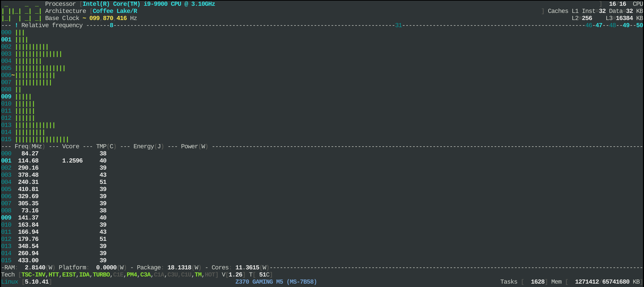
Task: Click the Linux kernel version 5.10.41
Action: tap(37, 282)
